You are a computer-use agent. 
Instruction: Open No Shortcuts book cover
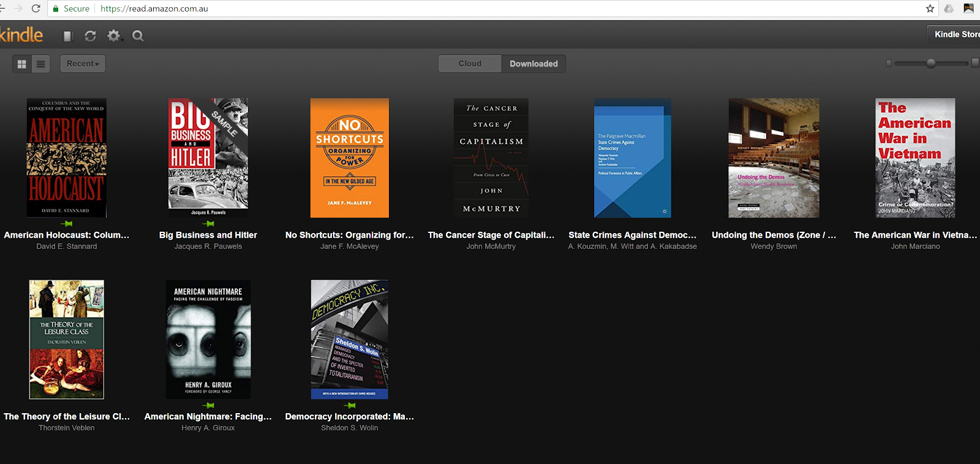click(x=350, y=158)
